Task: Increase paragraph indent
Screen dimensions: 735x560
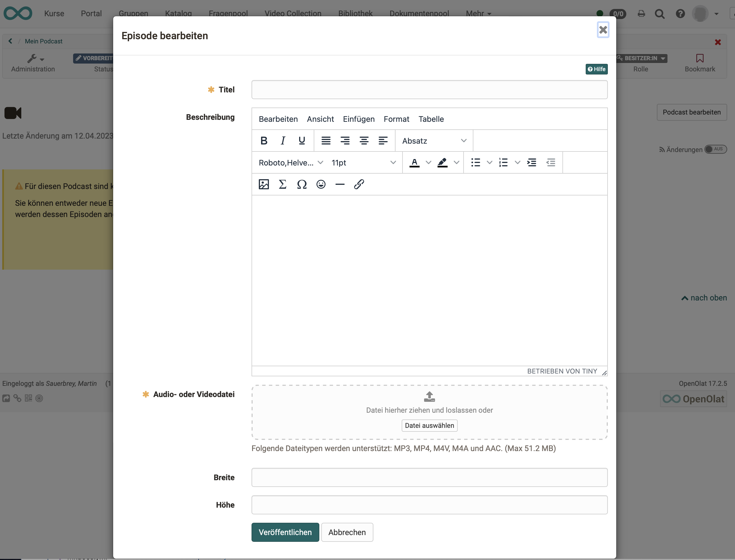Action: coord(532,163)
